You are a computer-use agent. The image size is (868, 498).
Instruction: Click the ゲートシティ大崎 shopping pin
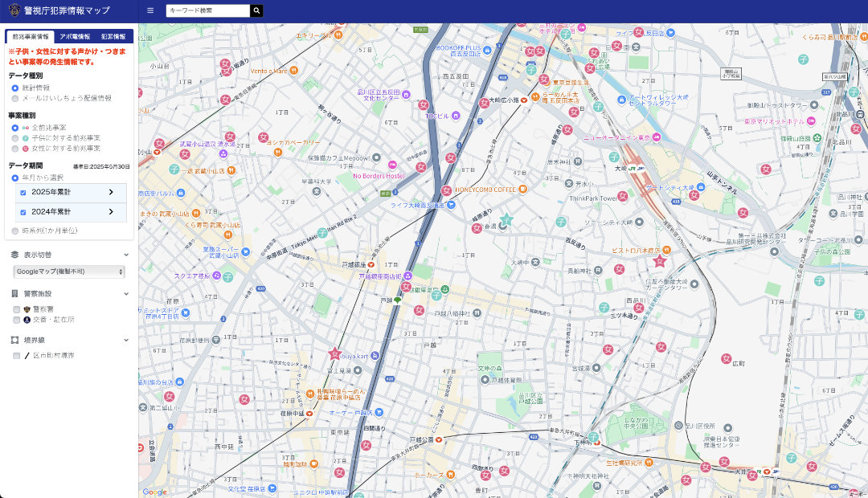click(699, 188)
